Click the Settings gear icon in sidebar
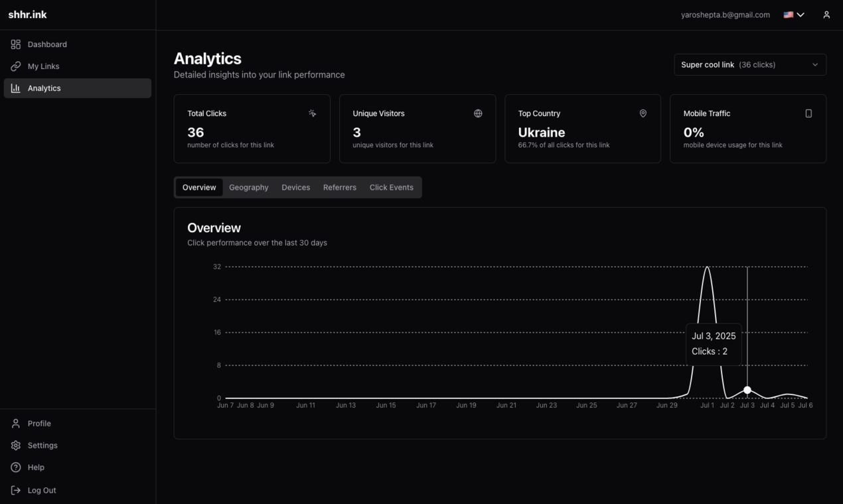 16,446
